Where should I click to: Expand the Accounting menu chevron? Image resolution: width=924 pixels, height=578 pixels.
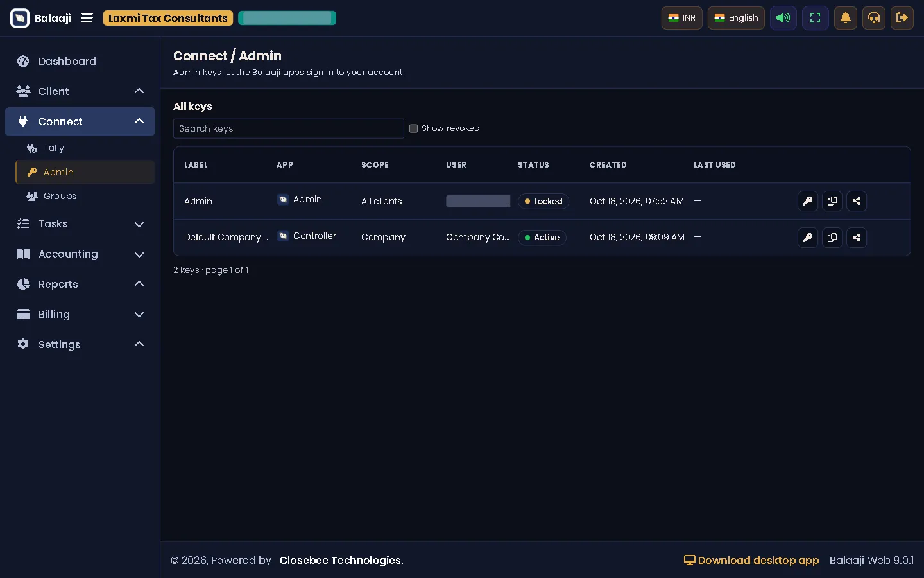(x=139, y=254)
